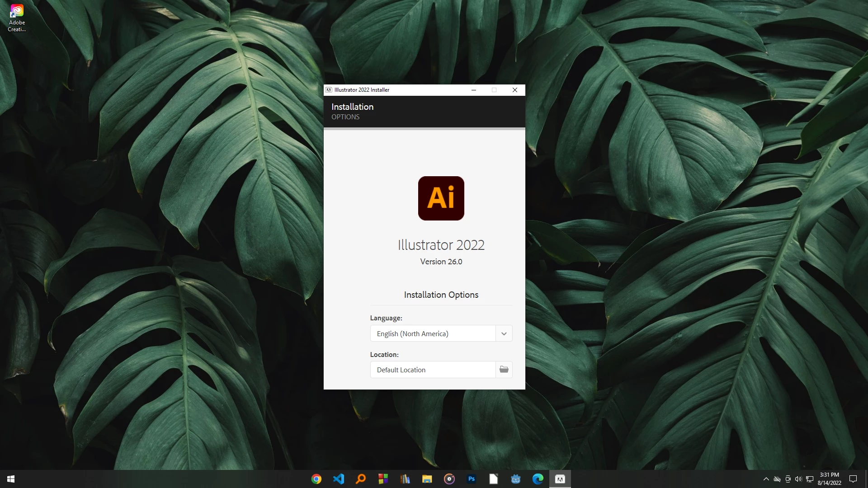Click the Adobe installer taskbar button
This screenshot has height=488, width=868.
click(x=560, y=479)
